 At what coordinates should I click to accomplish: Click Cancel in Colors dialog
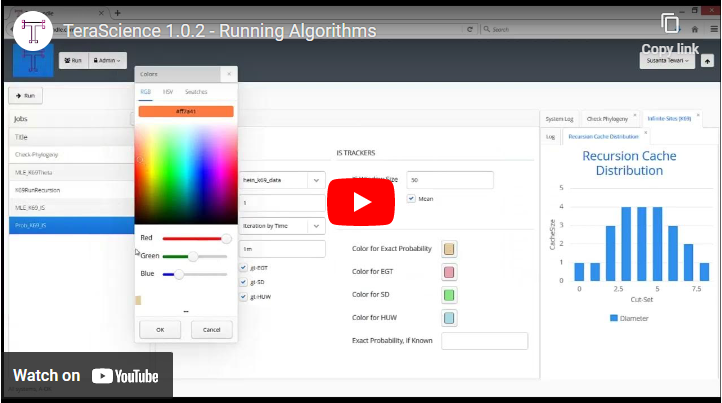tap(212, 330)
